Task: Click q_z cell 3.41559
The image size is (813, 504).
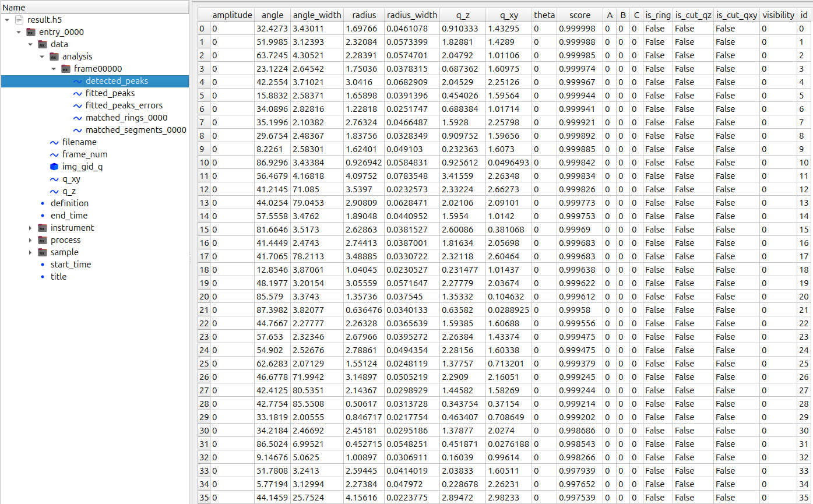Action: (x=463, y=176)
